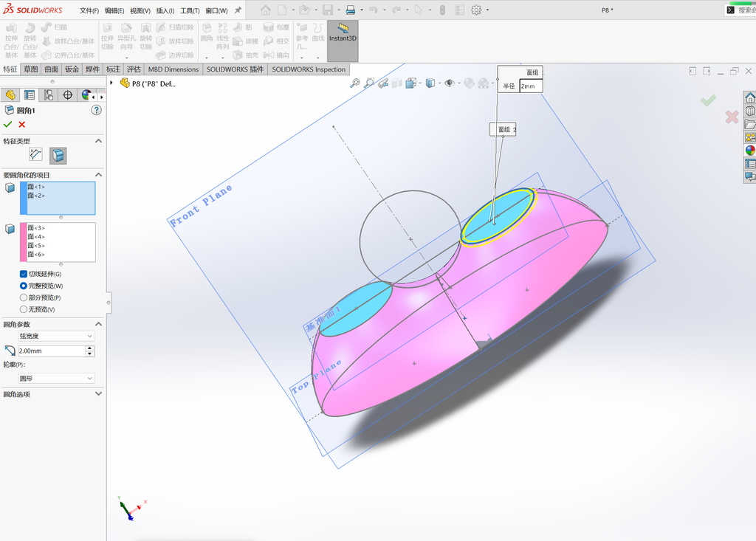Collapse the 特征类型 section
Screen dimensions: 756x541
tap(98, 141)
